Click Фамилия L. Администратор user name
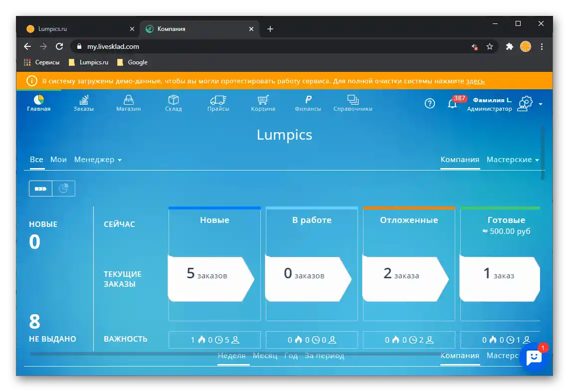The image size is (569, 392). (490, 104)
